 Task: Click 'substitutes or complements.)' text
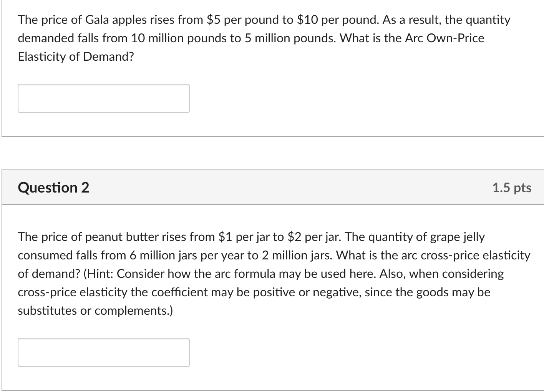pyautogui.click(x=95, y=311)
